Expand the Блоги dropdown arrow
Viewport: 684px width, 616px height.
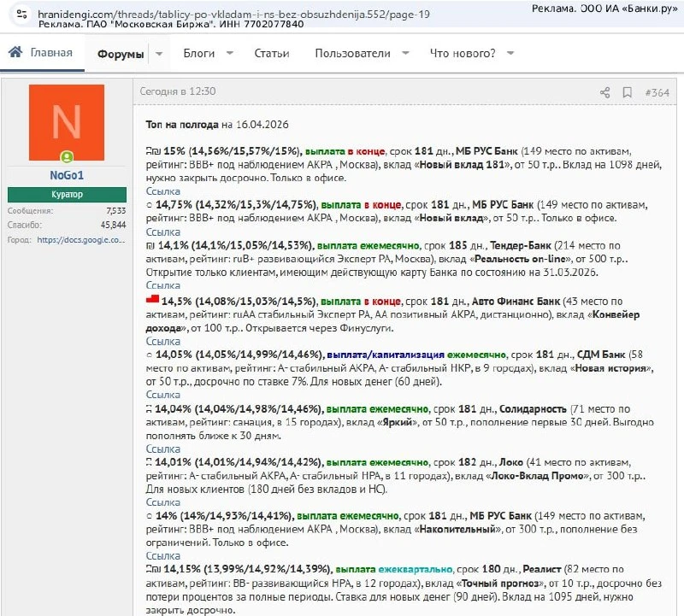click(230, 53)
